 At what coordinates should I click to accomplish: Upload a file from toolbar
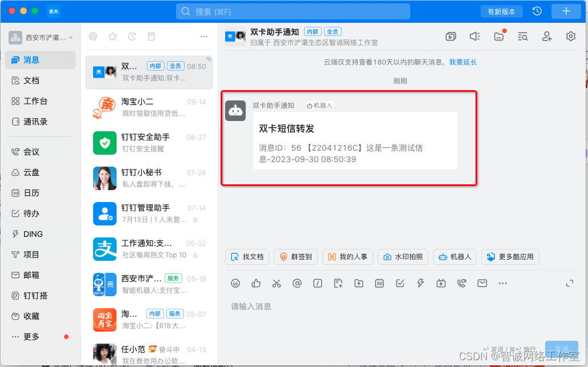359,284
